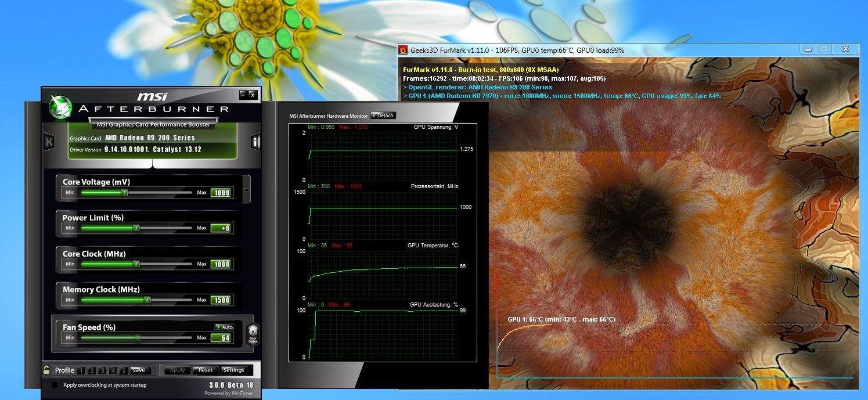Click the profile lock icon
Image resolution: width=868 pixels, height=400 pixels.
pyautogui.click(x=46, y=370)
